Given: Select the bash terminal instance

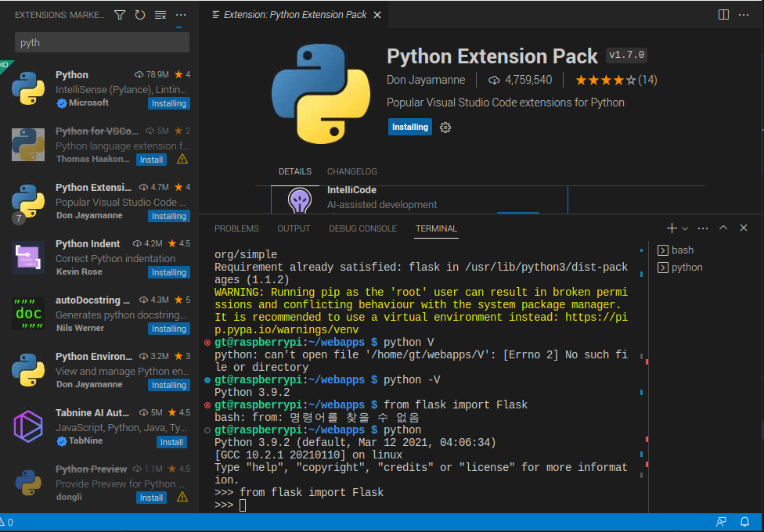Looking at the screenshot, I should [705, 250].
